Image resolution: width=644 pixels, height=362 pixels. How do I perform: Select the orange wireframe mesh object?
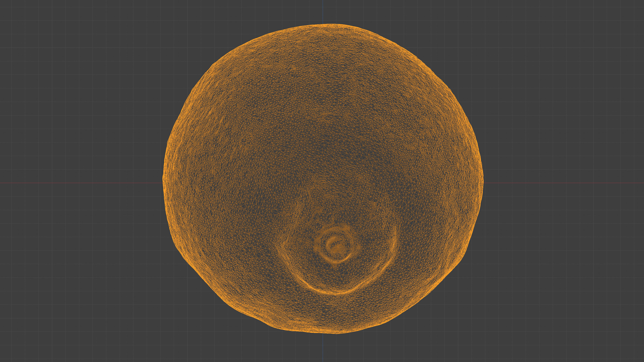pos(323,179)
